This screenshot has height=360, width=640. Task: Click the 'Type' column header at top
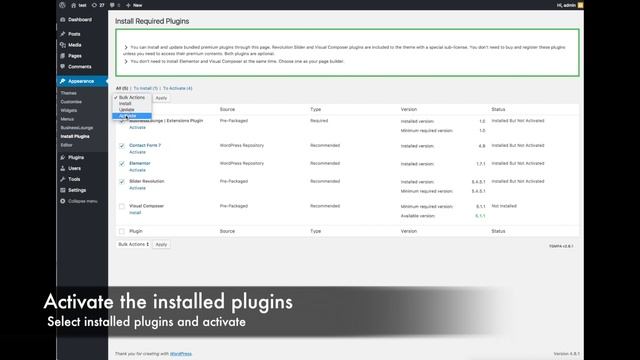tap(316, 109)
